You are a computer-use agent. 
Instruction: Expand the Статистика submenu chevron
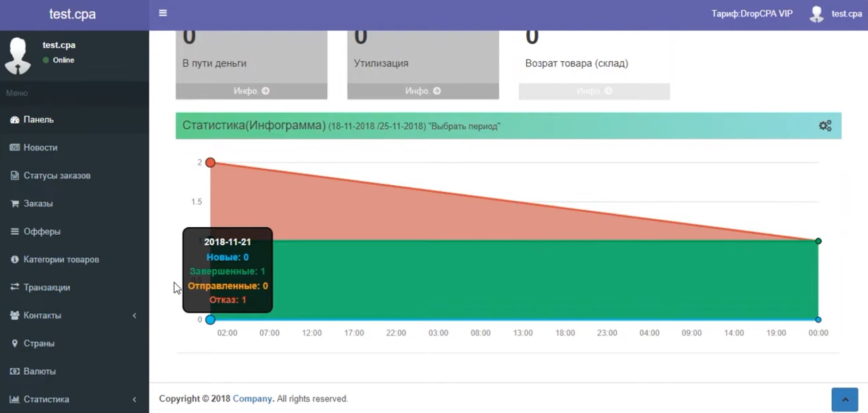point(134,399)
